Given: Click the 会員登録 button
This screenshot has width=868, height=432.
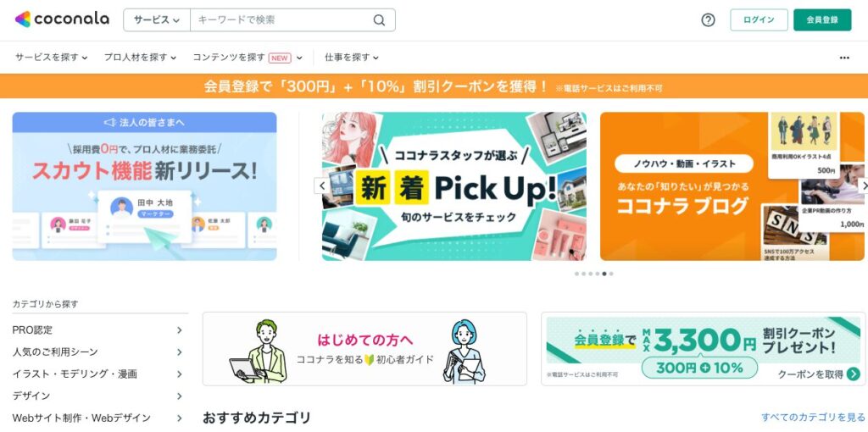Looking at the screenshot, I should 822,20.
